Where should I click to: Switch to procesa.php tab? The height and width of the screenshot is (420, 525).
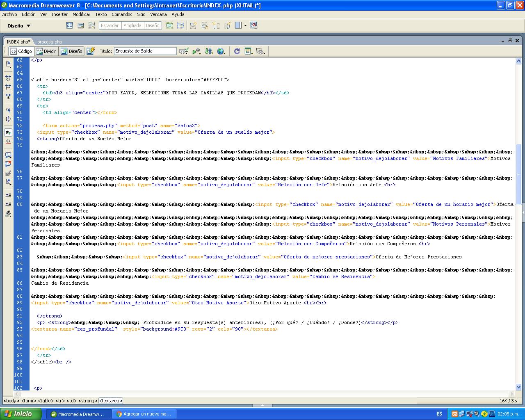(x=50, y=42)
